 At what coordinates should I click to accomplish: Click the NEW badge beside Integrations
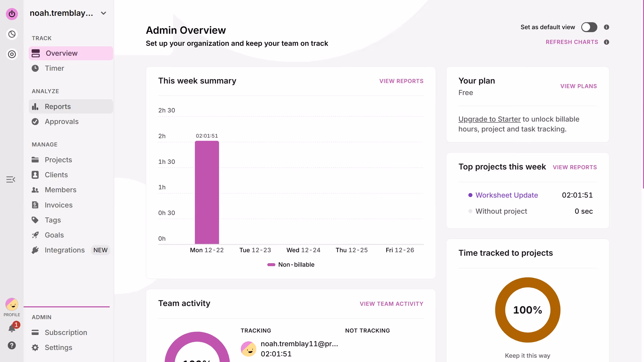coord(100,250)
